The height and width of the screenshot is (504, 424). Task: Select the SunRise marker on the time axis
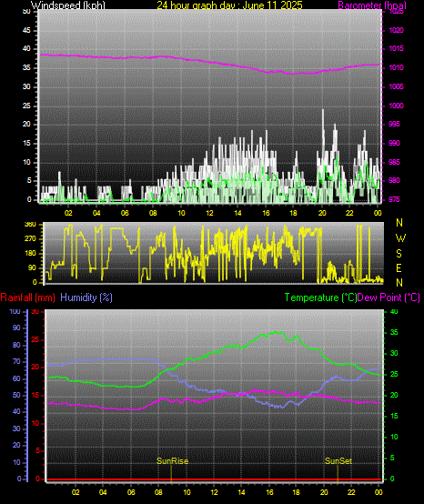172,461
